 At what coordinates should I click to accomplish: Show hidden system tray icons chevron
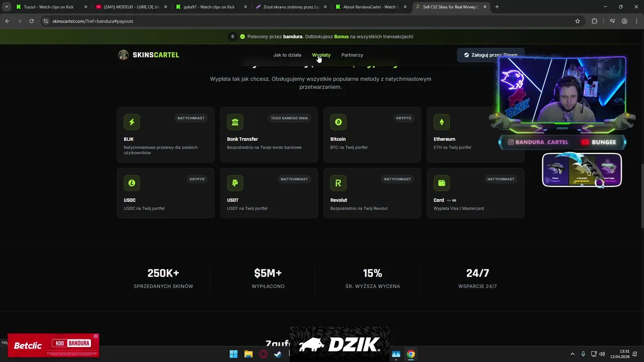pyautogui.click(x=572, y=354)
